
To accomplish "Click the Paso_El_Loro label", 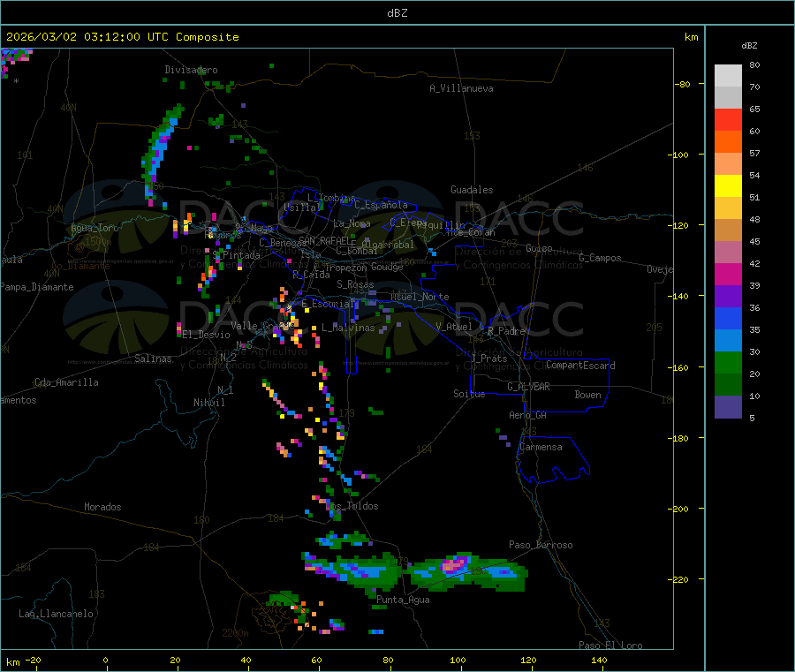I will coord(610,646).
